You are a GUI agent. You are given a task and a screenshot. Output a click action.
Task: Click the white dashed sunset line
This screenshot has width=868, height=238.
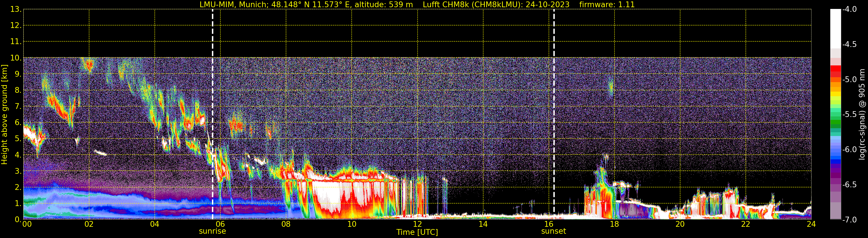(x=554, y=115)
